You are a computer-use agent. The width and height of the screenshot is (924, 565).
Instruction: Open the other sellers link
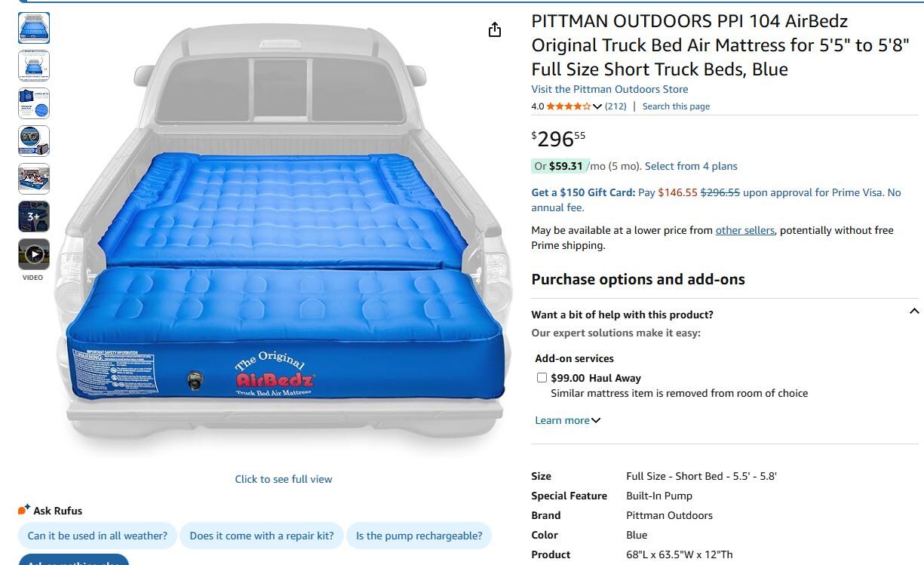(744, 230)
